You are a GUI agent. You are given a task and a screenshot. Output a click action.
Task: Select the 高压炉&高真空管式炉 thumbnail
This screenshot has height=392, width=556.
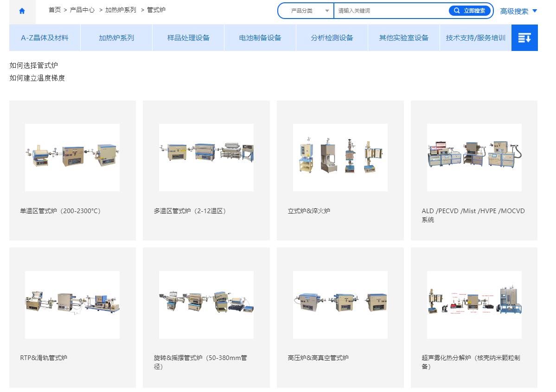point(340,304)
